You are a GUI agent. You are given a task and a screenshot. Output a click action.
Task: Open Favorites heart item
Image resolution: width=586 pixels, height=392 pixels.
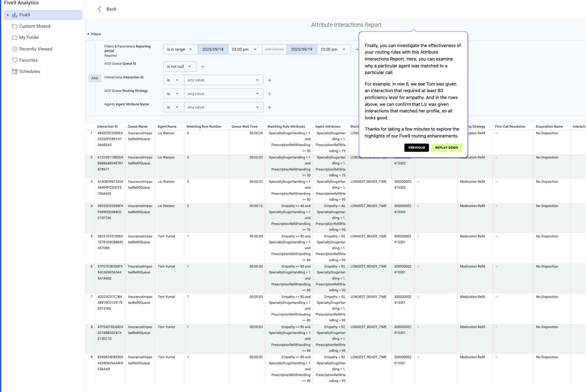point(28,60)
